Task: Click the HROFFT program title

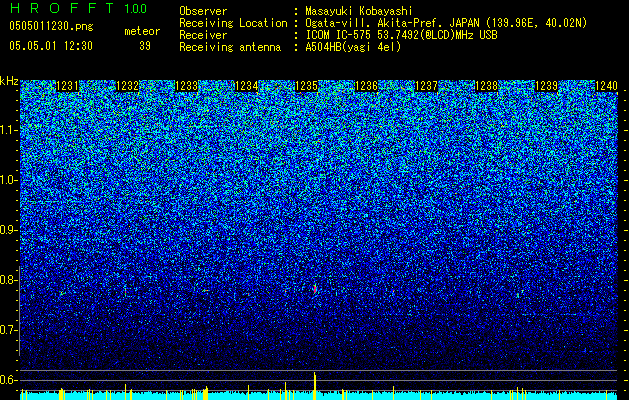Action: click(62, 8)
